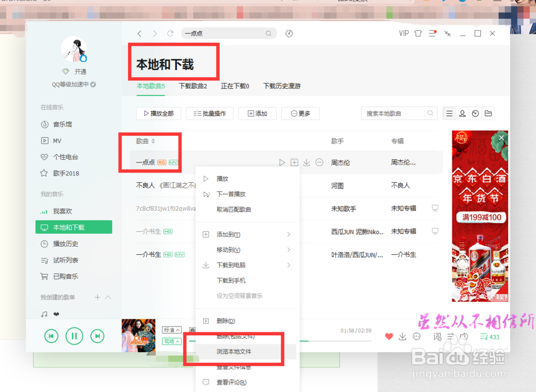Play 一点点 with row play icon
This screenshot has height=392, width=536.
pyautogui.click(x=282, y=162)
